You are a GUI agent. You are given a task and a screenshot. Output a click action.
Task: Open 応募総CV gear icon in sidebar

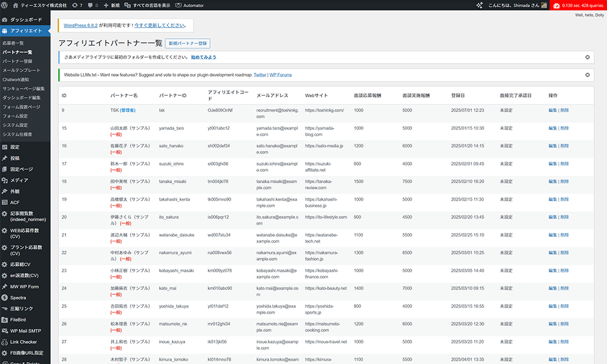point(5,265)
